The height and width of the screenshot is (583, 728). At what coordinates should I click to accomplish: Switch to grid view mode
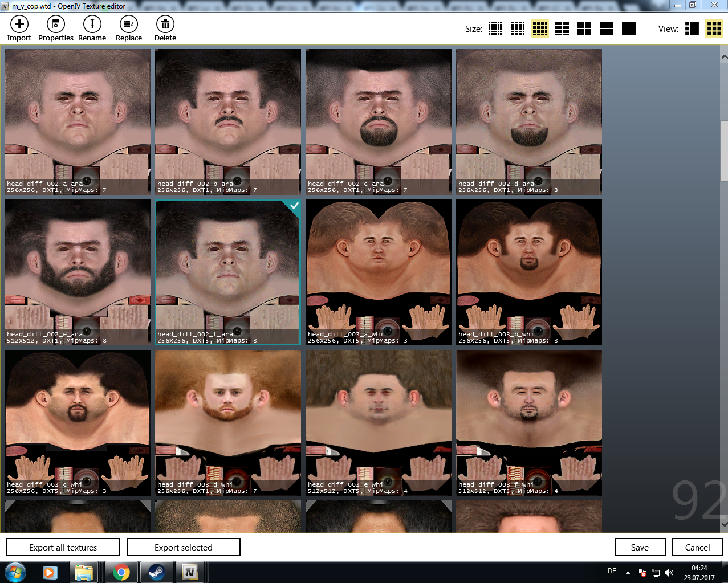(x=714, y=28)
